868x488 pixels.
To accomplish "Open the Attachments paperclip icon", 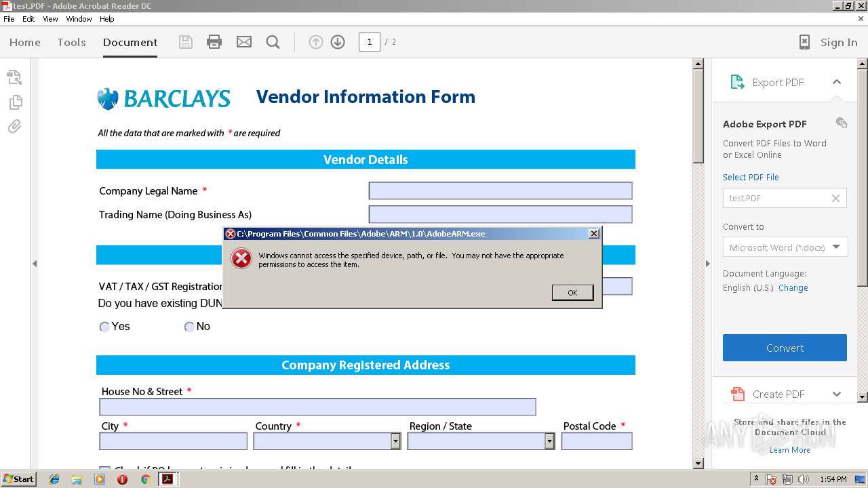I will [x=15, y=127].
